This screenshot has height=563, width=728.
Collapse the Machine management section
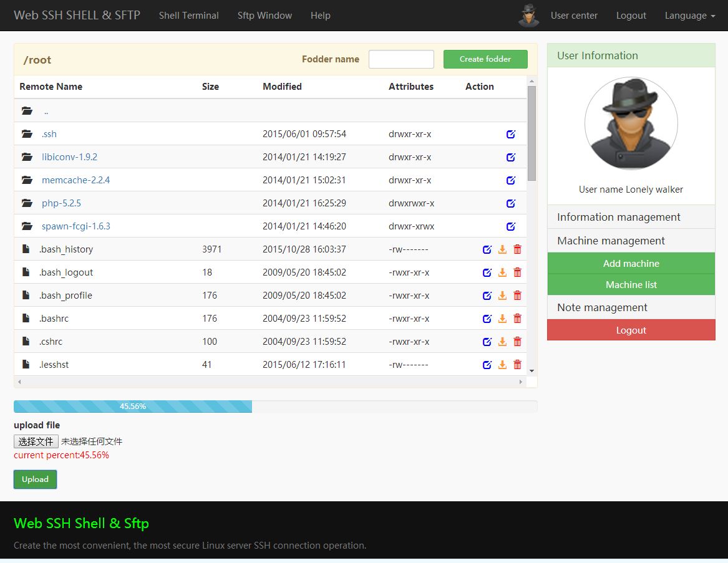(611, 241)
